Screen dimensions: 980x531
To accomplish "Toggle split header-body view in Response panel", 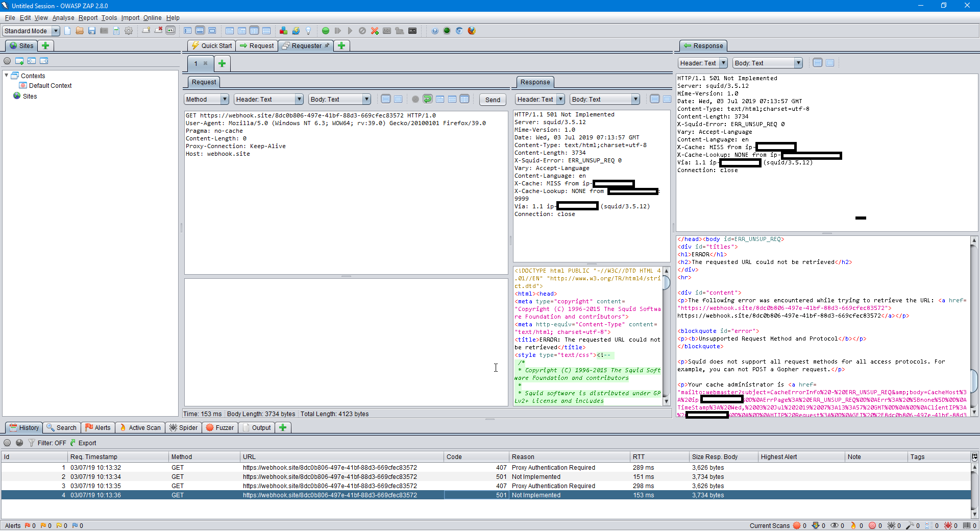I will click(x=818, y=63).
